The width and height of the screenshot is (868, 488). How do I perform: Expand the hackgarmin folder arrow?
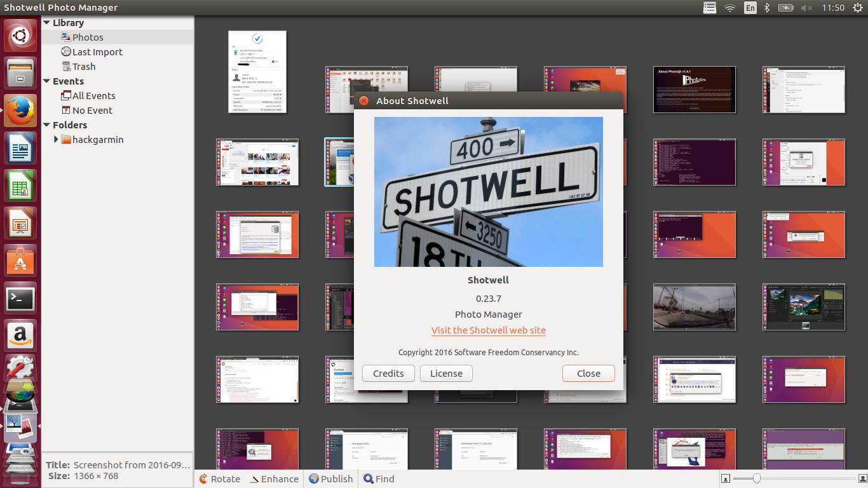(56, 140)
